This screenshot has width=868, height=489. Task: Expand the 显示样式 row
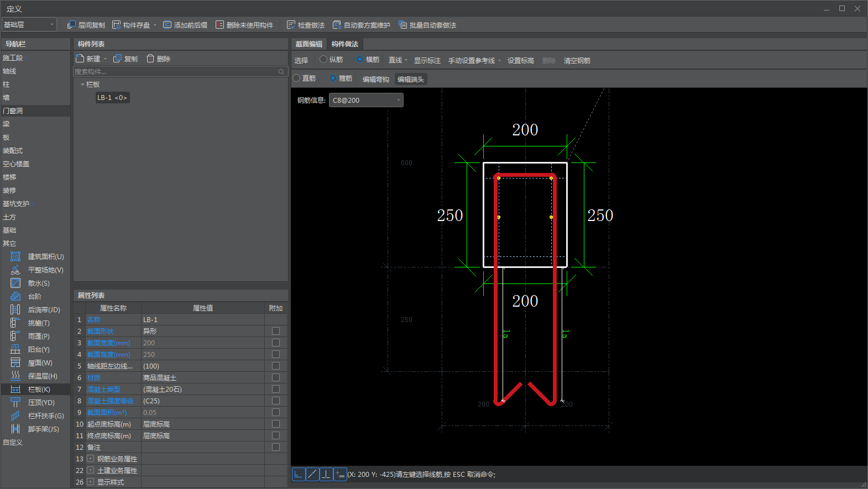(91, 482)
